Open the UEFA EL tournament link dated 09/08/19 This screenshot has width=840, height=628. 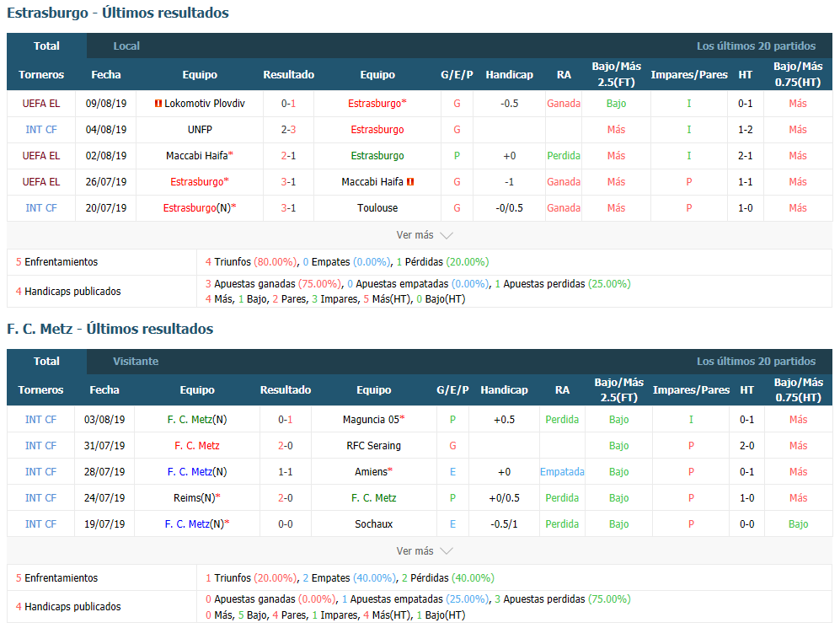[x=41, y=104]
